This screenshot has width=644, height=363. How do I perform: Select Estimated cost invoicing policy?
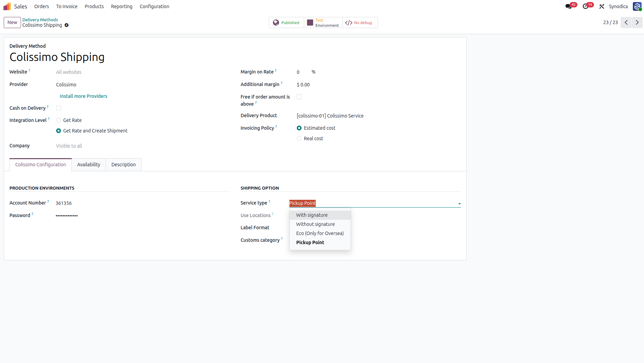[x=299, y=128]
